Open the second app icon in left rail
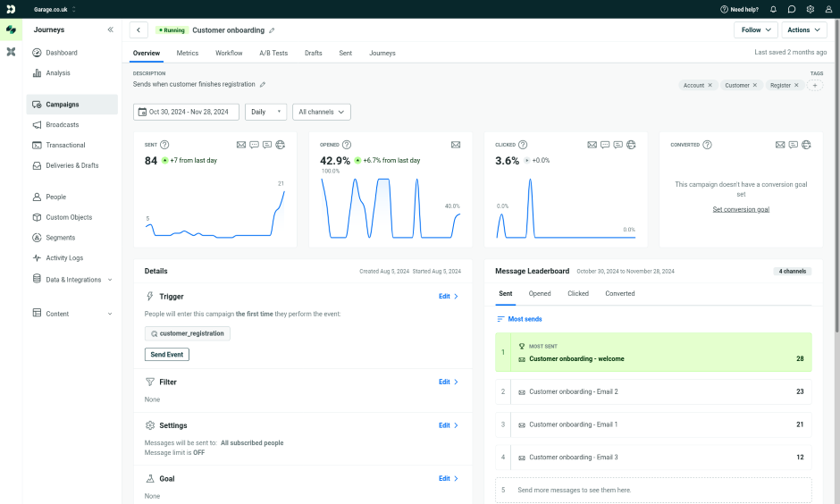The image size is (840, 504). 11,52
